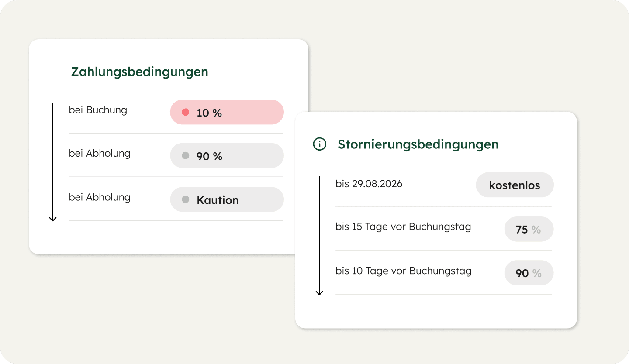Select the 'bei Abholung' label next to 90 %
This screenshot has height=364, width=629.
click(x=100, y=154)
